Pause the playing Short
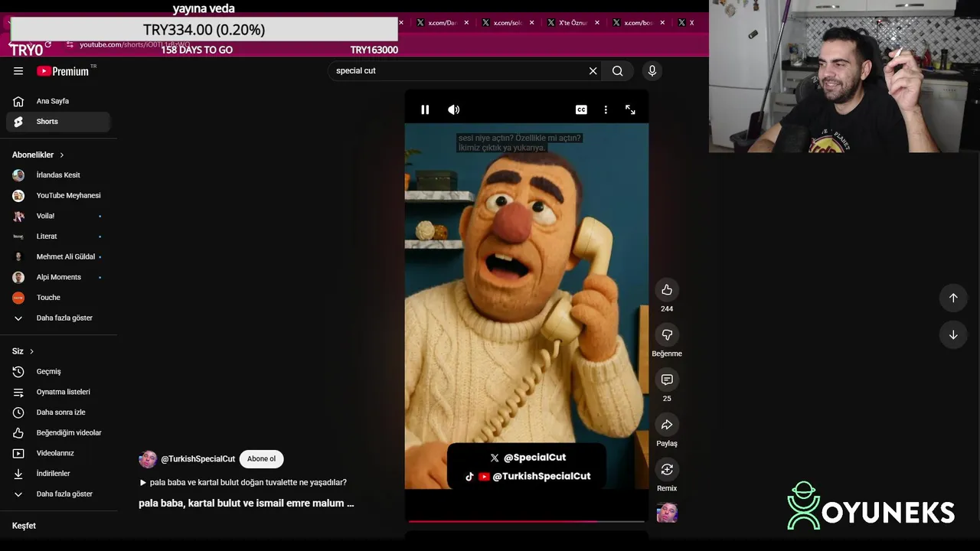The height and width of the screenshot is (551, 980). [x=425, y=109]
